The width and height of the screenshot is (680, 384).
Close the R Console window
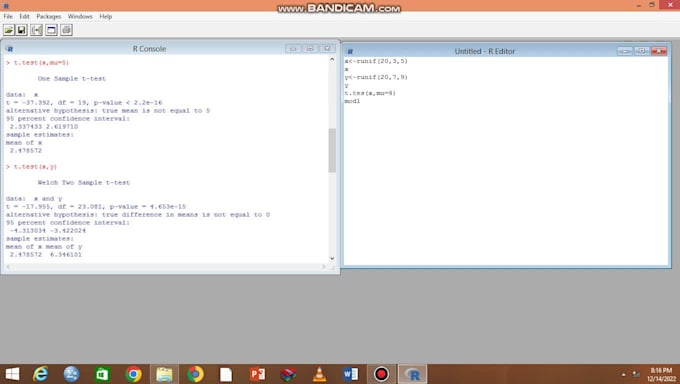coord(327,49)
